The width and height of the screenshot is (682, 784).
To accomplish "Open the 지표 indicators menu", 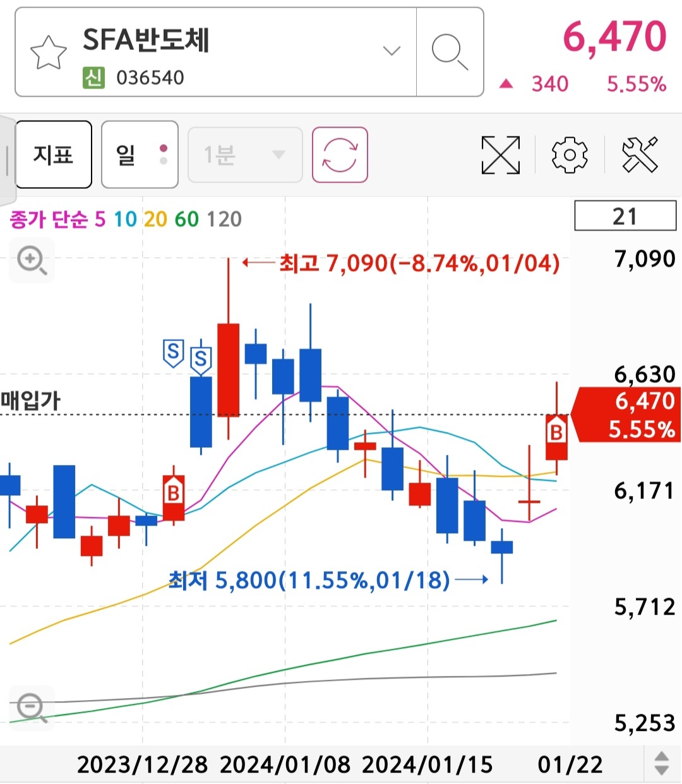I will tap(54, 155).
